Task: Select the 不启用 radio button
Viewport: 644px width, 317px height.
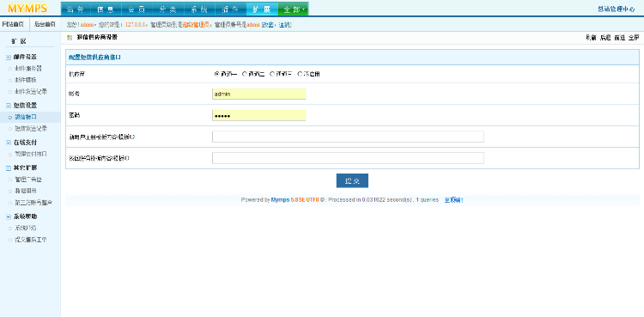Action: 300,74
